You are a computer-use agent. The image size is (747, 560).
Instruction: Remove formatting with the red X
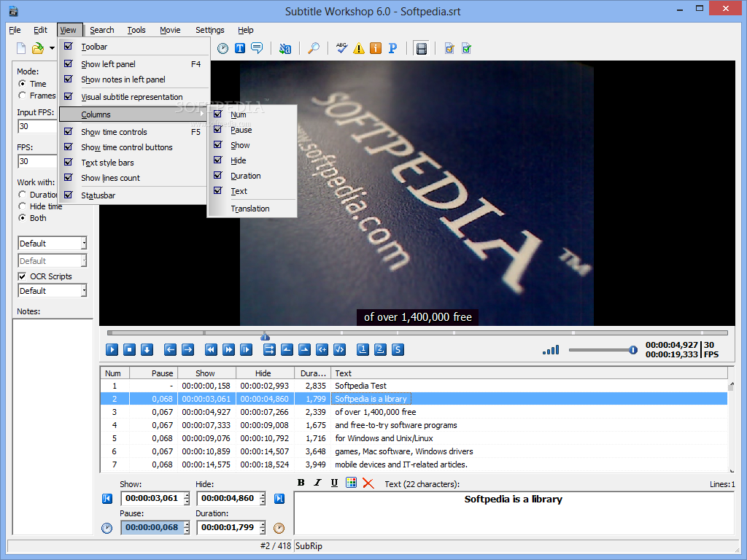click(x=368, y=483)
